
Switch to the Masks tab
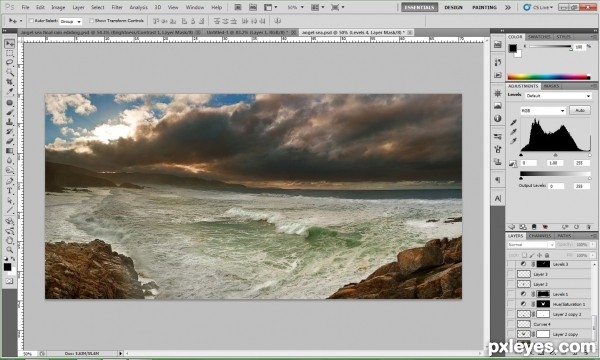551,86
